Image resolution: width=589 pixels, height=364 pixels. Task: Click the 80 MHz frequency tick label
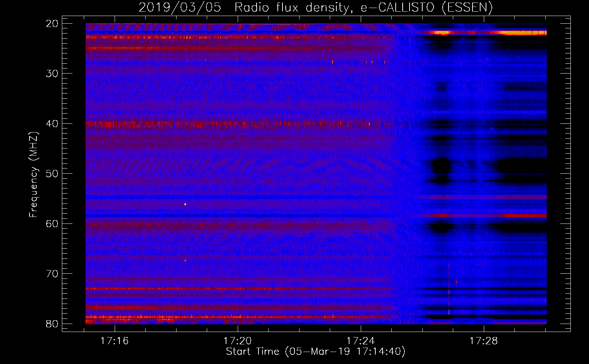click(x=52, y=324)
